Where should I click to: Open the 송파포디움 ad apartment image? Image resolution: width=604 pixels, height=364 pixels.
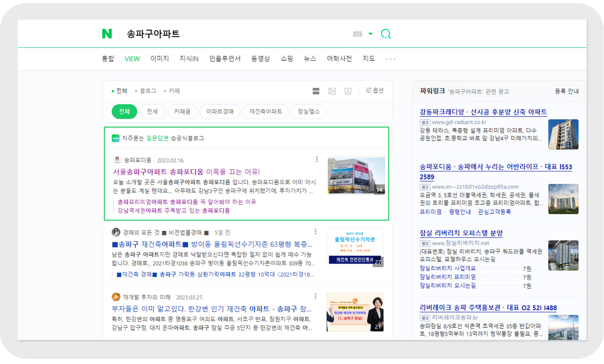pyautogui.click(x=563, y=199)
